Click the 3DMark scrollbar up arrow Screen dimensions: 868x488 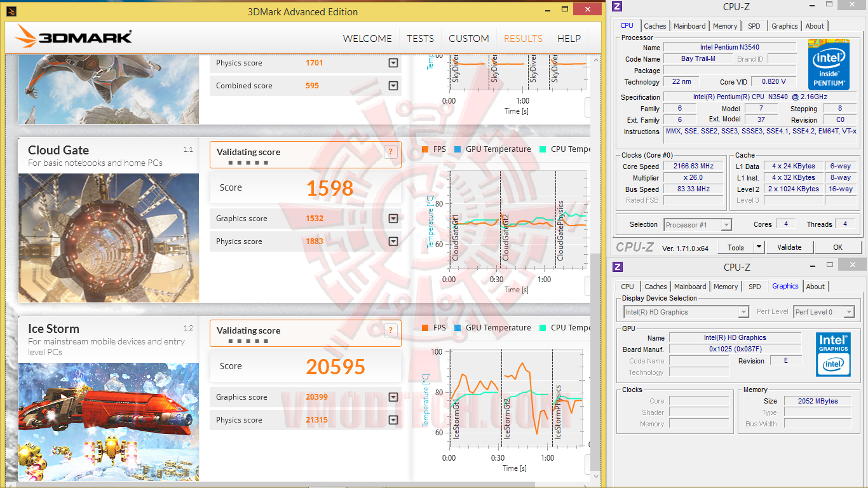(595, 60)
